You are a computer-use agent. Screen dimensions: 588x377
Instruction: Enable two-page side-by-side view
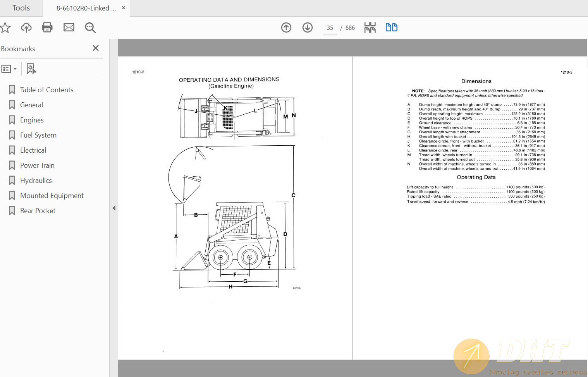pos(391,28)
